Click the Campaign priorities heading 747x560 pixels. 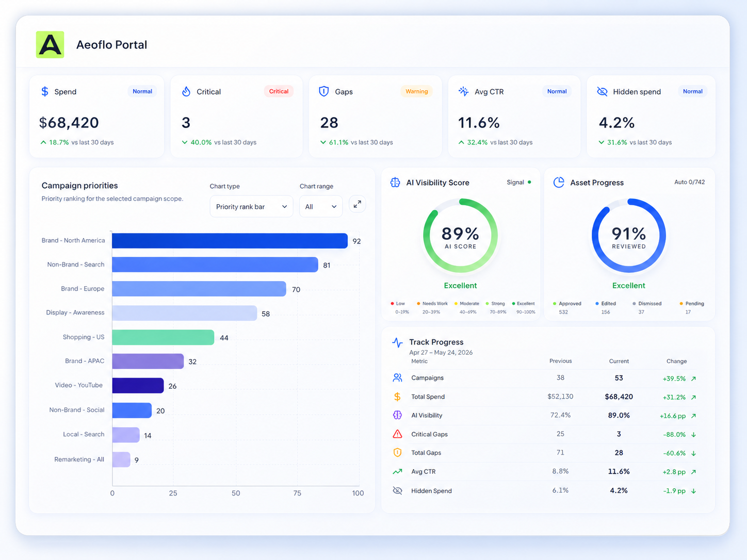80,186
